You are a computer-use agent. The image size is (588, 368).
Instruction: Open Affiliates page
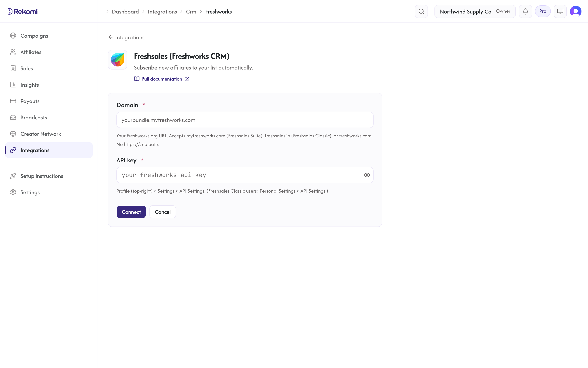point(49,52)
